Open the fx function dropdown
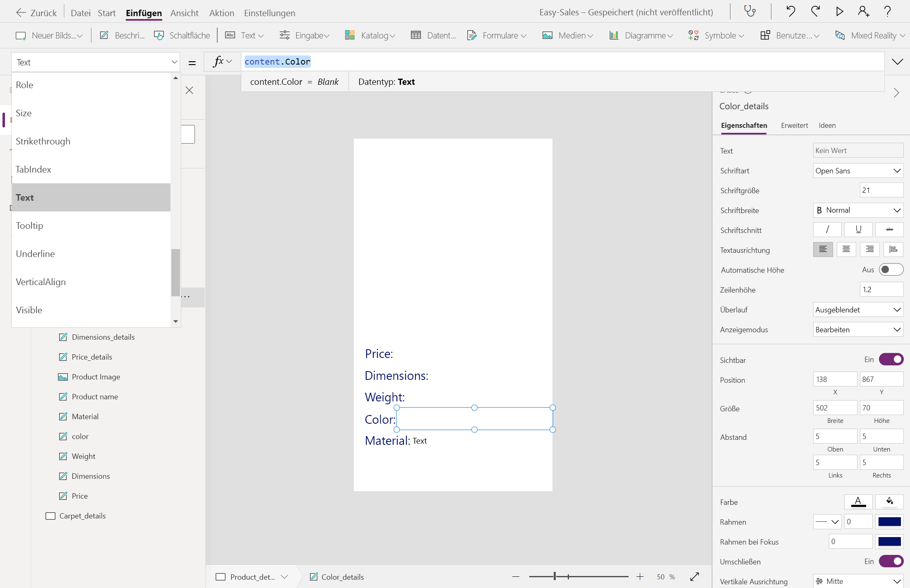Image resolution: width=910 pixels, height=588 pixels. click(x=223, y=62)
